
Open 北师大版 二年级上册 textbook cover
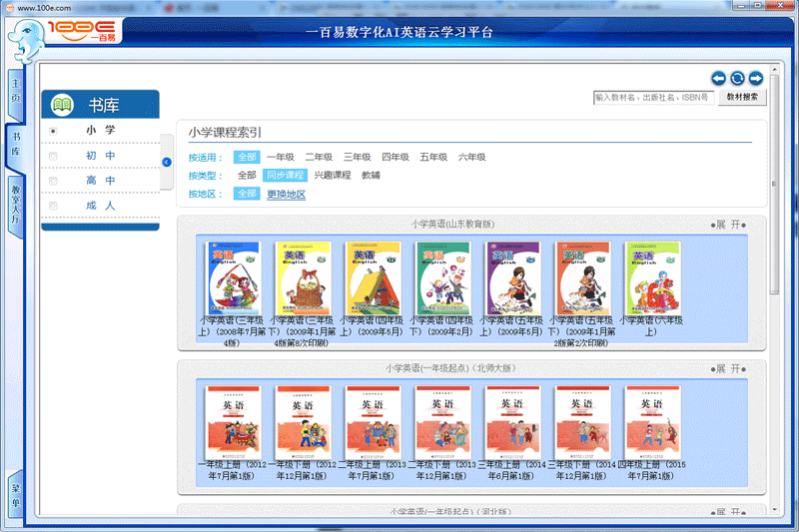click(x=373, y=422)
